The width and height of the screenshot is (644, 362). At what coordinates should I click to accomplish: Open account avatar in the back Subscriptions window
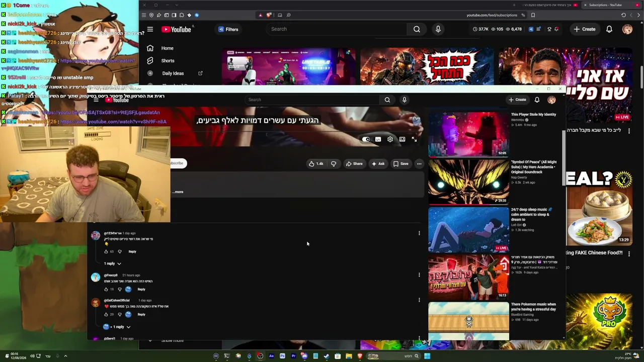point(627,29)
